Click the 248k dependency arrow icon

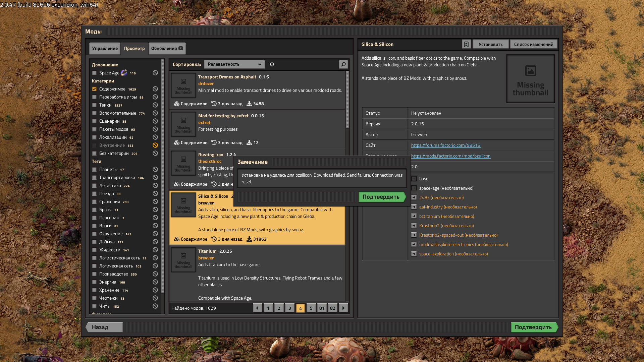[414, 197]
